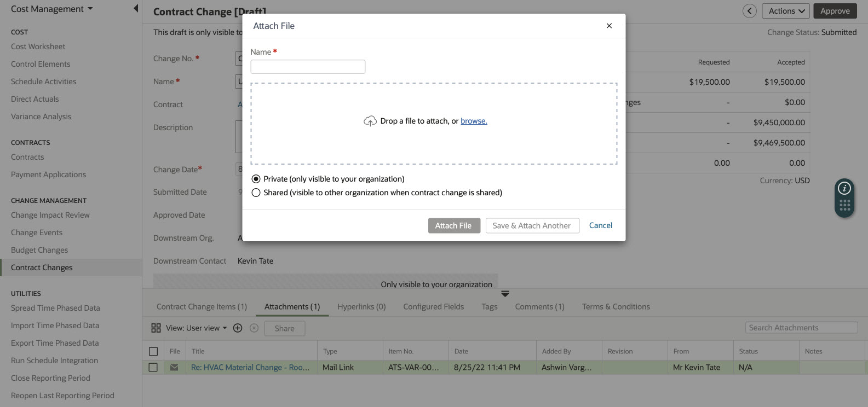Go back using the previous arrow icon

(750, 11)
